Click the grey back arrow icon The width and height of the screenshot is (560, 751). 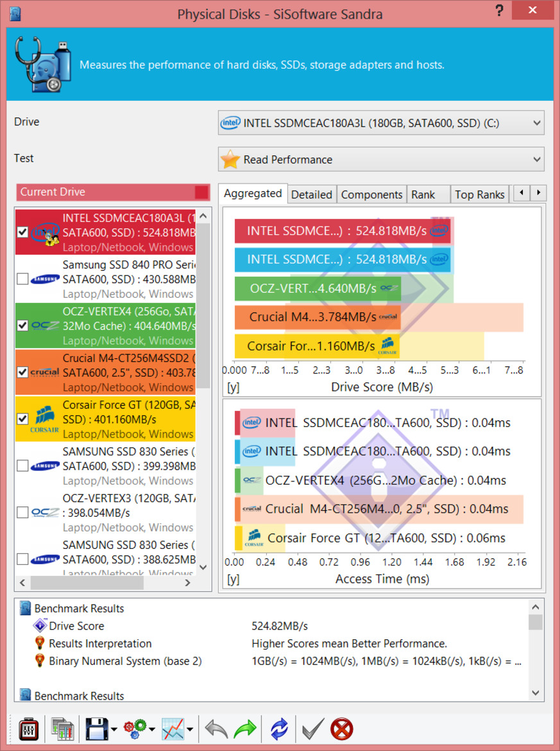216,729
